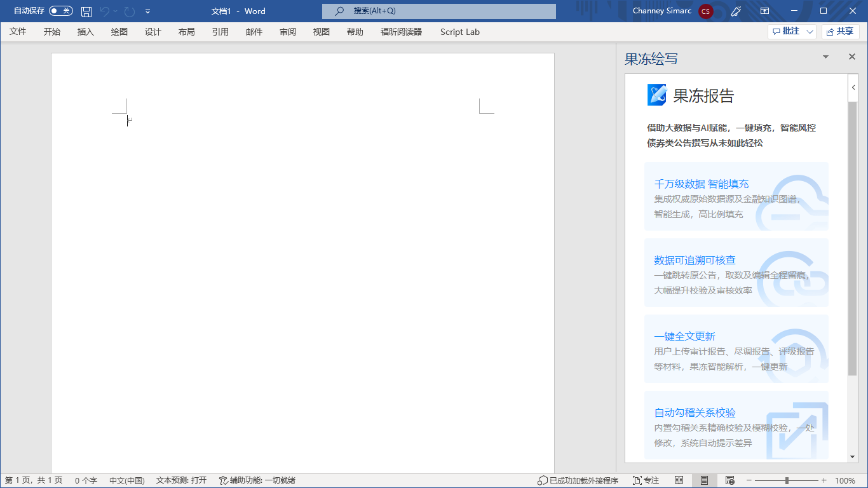The image size is (868, 488).
Task: Click the Save disk icon
Action: coord(86,11)
